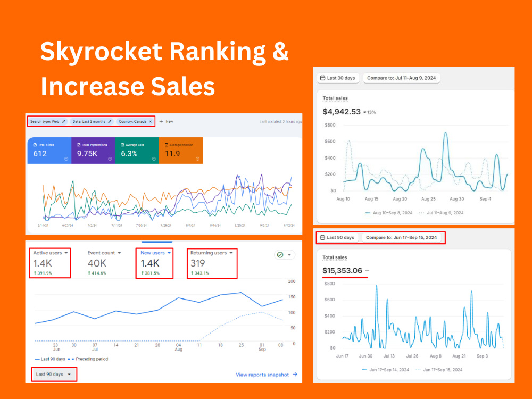Image resolution: width=532 pixels, height=399 pixels.
Task: Open the Last 90 days dropdown under the users chart
Action: [54, 374]
